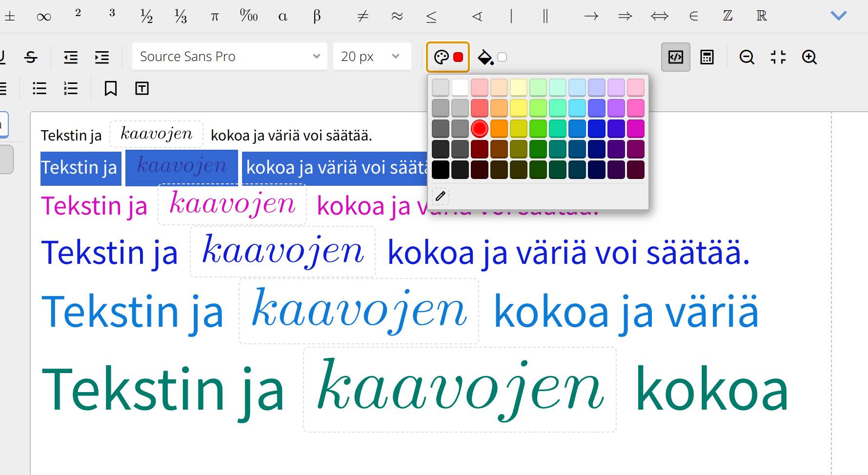Expand the special characters toolbar
868x475 pixels.
point(839,16)
